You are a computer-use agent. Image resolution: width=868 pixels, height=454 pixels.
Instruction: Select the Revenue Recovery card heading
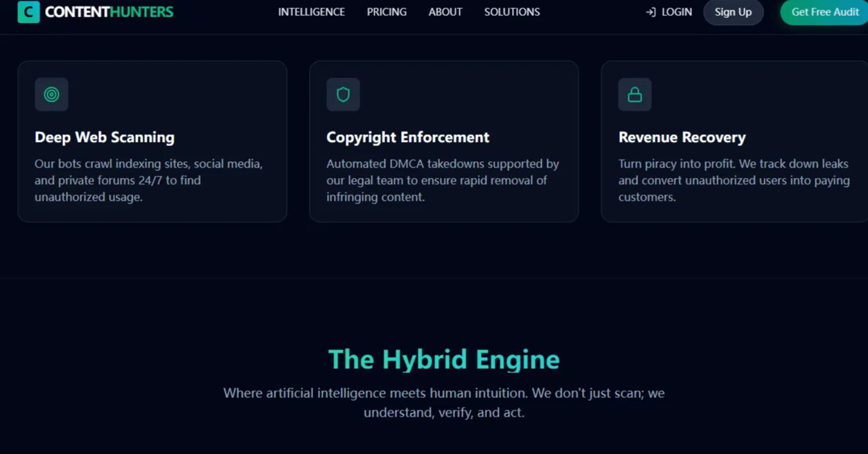pos(682,137)
